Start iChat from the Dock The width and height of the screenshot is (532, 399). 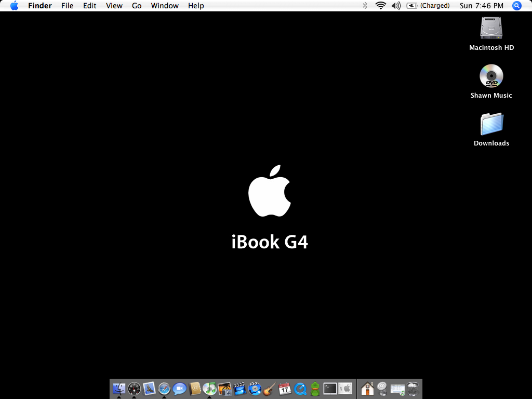pos(179,389)
